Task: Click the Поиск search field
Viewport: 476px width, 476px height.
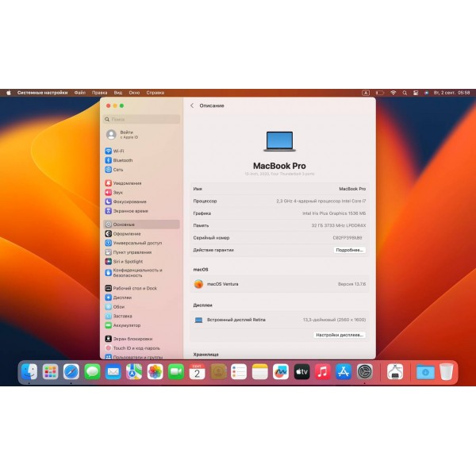Action: click(x=141, y=119)
